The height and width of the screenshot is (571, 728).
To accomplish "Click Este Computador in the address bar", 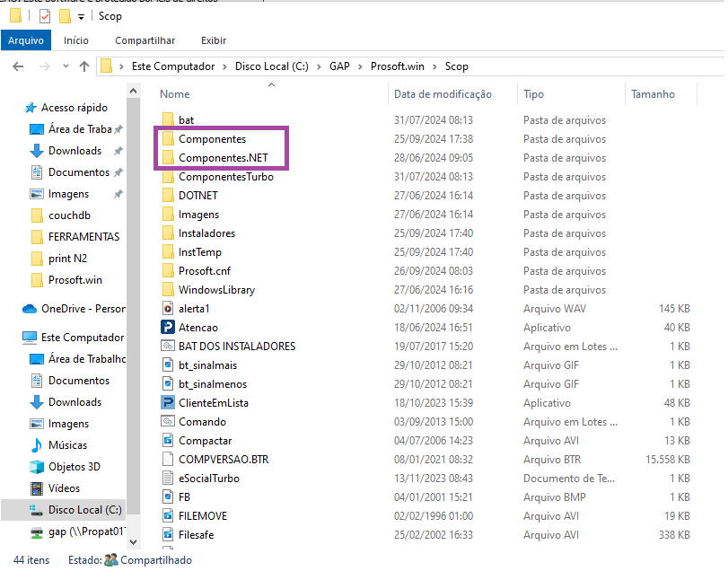I will point(173,66).
